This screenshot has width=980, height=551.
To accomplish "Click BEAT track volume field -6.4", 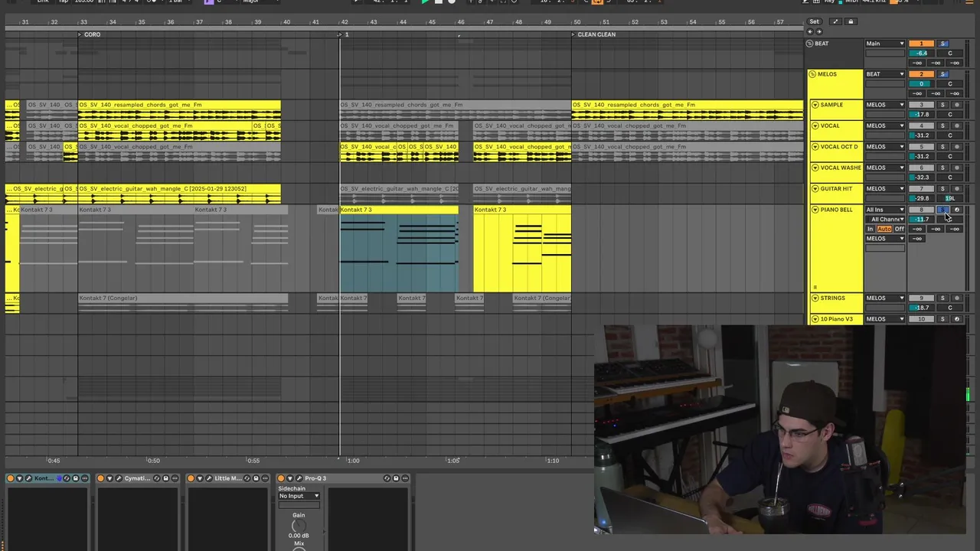I will 922,53.
